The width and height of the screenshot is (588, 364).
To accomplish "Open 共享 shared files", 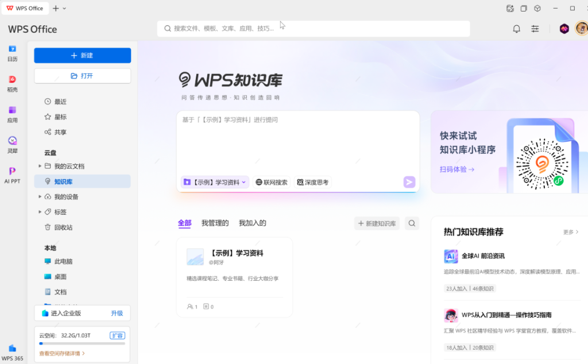I will tap(83, 132).
